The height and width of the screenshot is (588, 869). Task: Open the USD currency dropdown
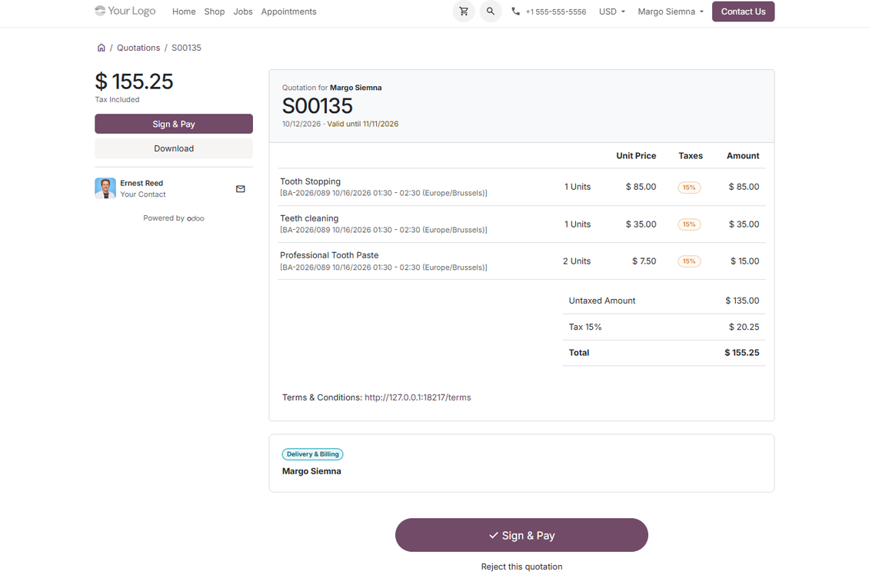[612, 12]
